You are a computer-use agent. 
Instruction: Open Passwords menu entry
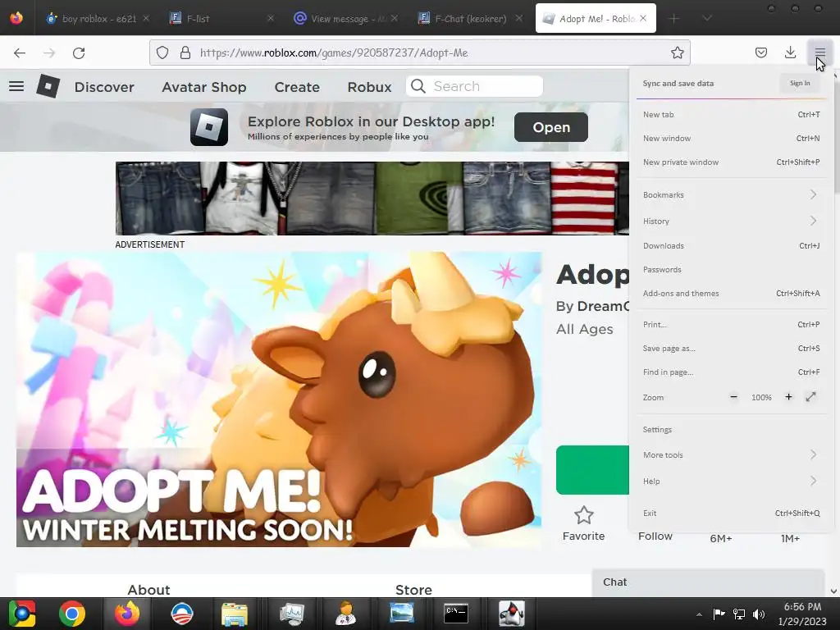pyautogui.click(x=731, y=269)
